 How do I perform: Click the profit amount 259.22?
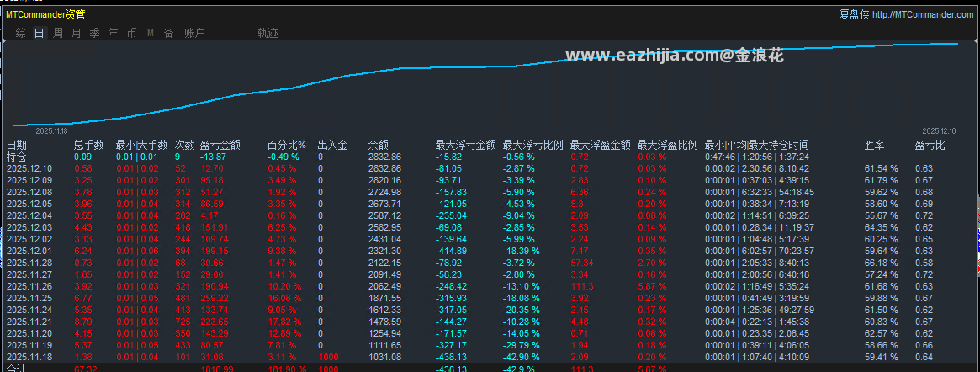(215, 298)
